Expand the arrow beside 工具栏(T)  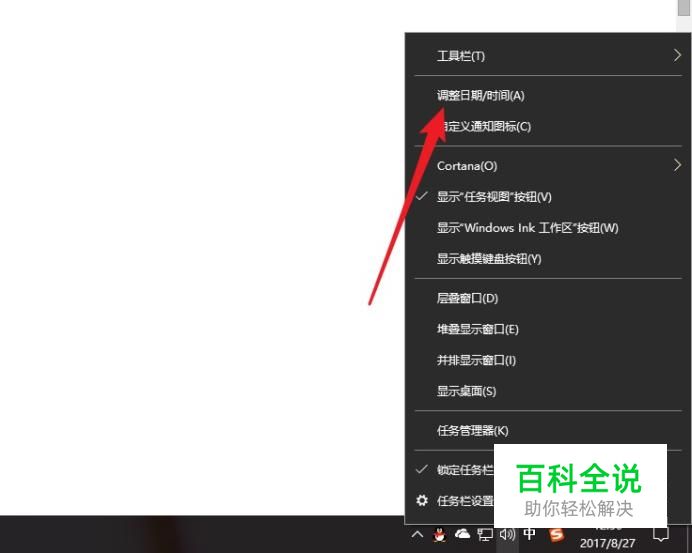point(677,55)
